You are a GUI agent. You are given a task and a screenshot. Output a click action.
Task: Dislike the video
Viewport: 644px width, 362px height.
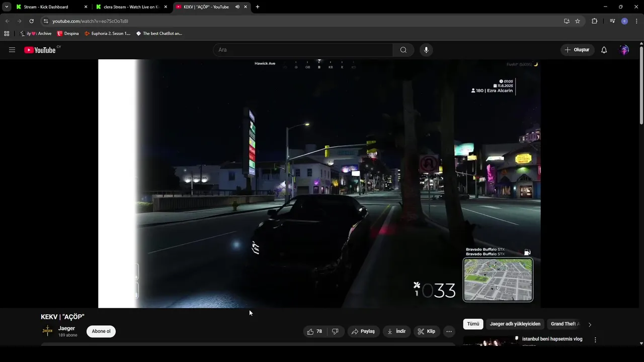click(335, 331)
